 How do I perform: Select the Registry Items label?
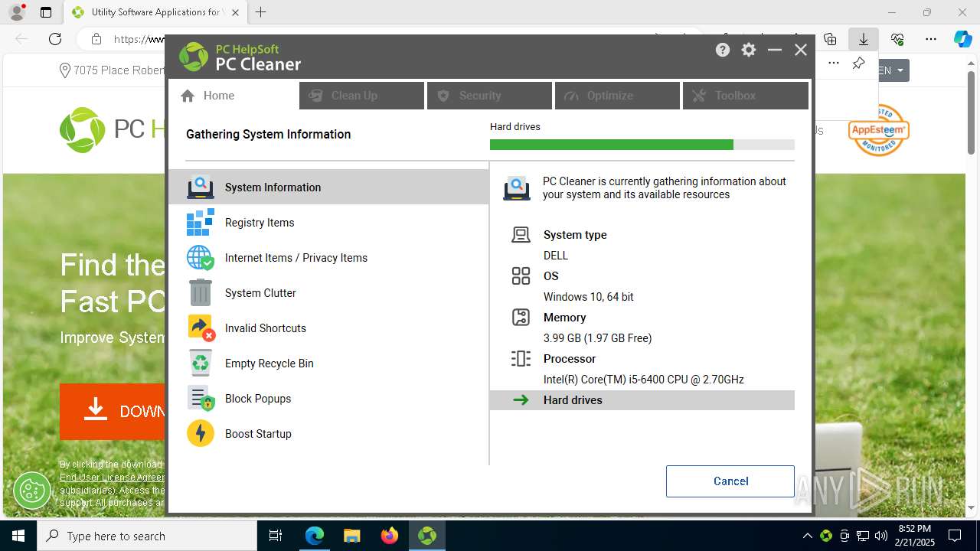(x=260, y=223)
